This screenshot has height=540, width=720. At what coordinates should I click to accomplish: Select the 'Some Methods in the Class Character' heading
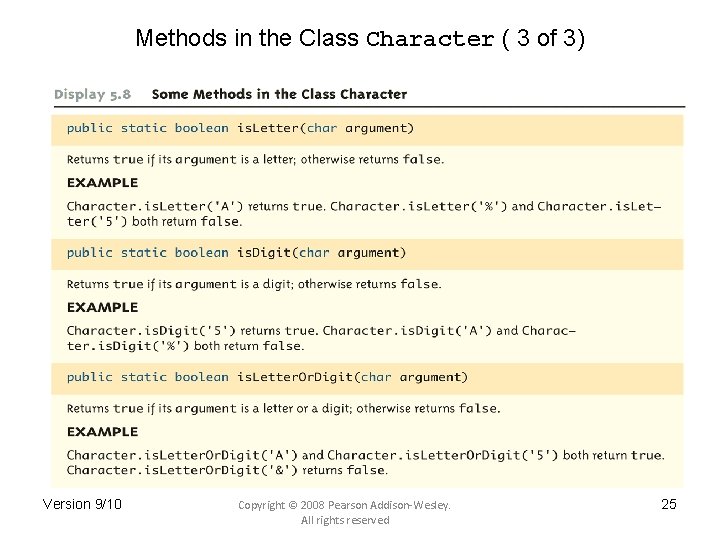279,94
